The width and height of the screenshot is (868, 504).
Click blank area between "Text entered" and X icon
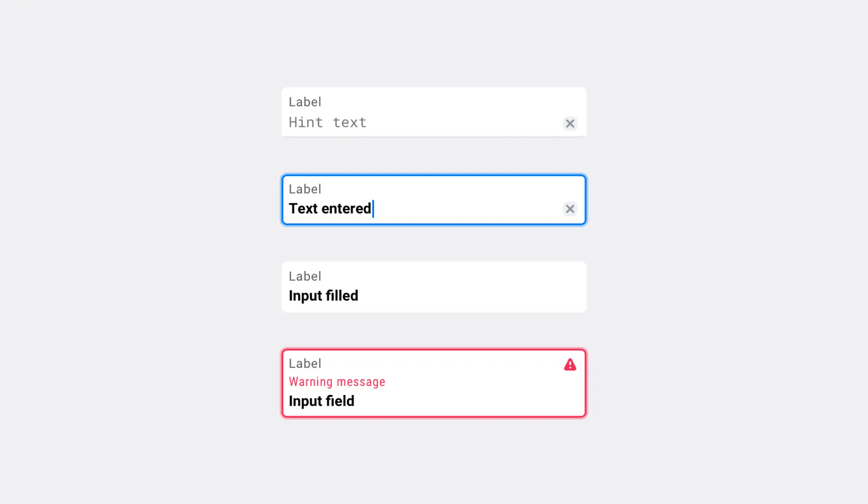click(468, 209)
